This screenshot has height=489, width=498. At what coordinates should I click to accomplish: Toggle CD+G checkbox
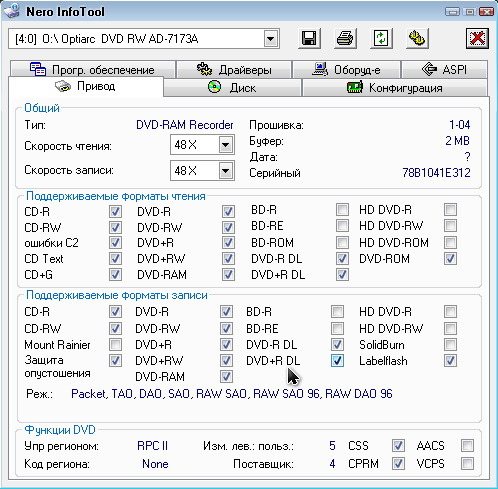(115, 275)
